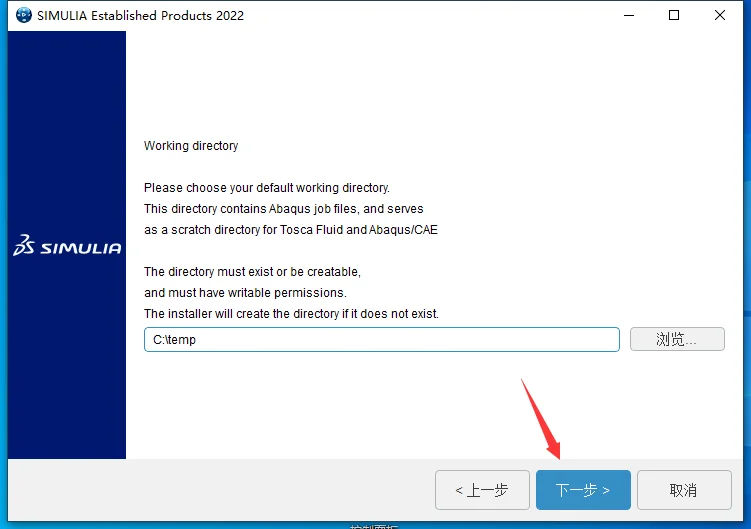Click the 'Please choose your default working directory' line

[267, 188]
